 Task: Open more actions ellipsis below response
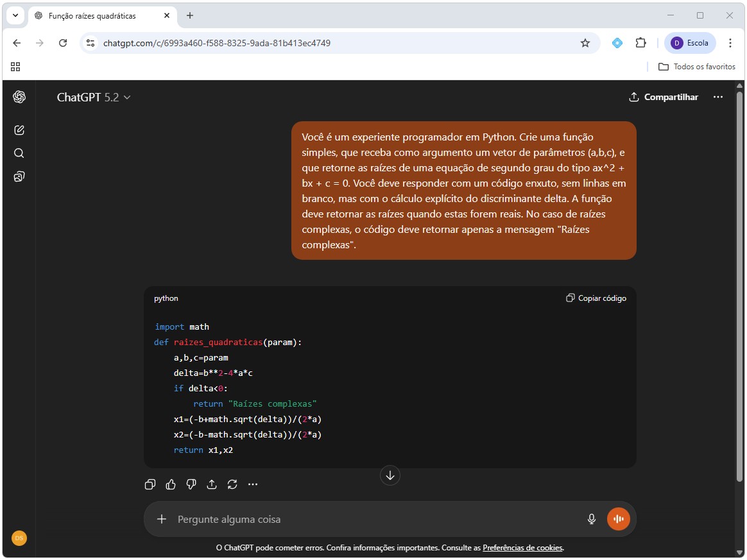click(253, 484)
